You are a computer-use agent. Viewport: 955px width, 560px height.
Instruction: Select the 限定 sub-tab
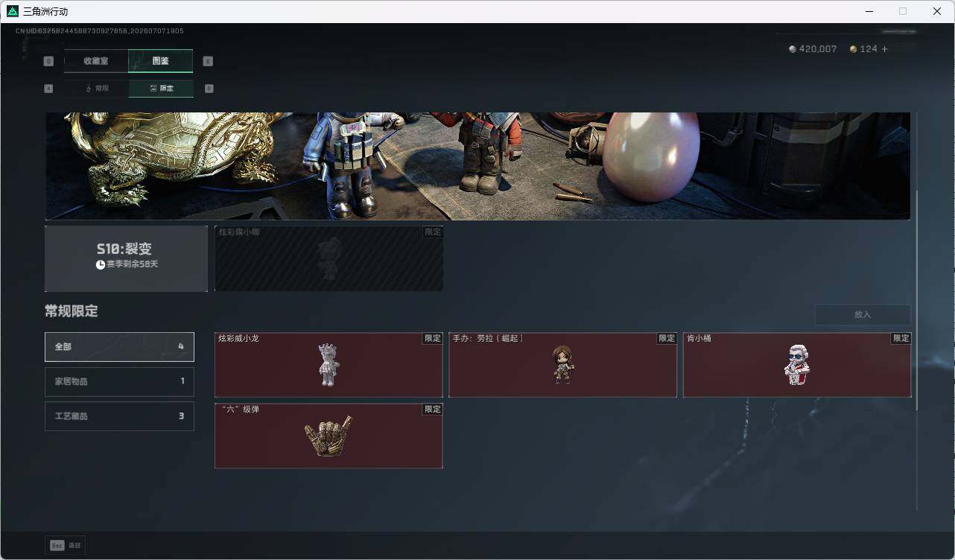[161, 88]
